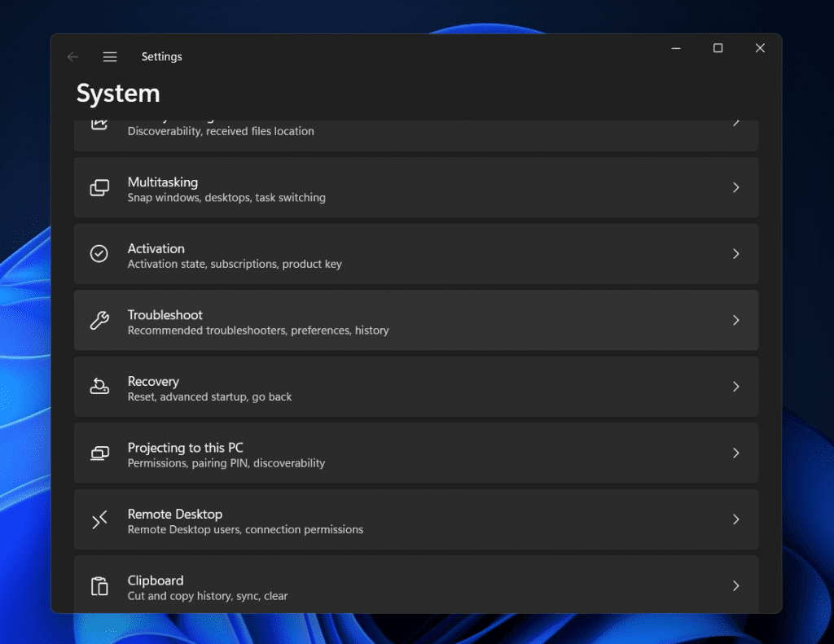The width and height of the screenshot is (834, 644).
Task: Expand the Multitasking settings chevron
Action: pos(736,187)
